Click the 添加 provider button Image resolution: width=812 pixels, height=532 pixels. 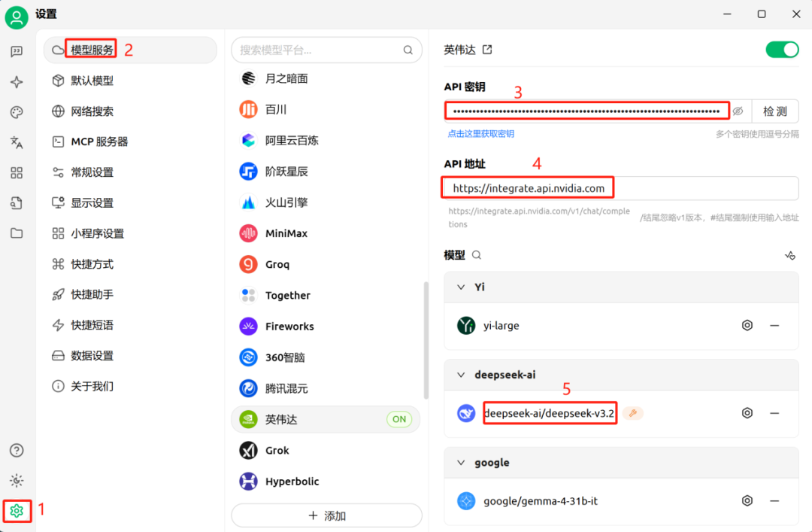(x=326, y=516)
